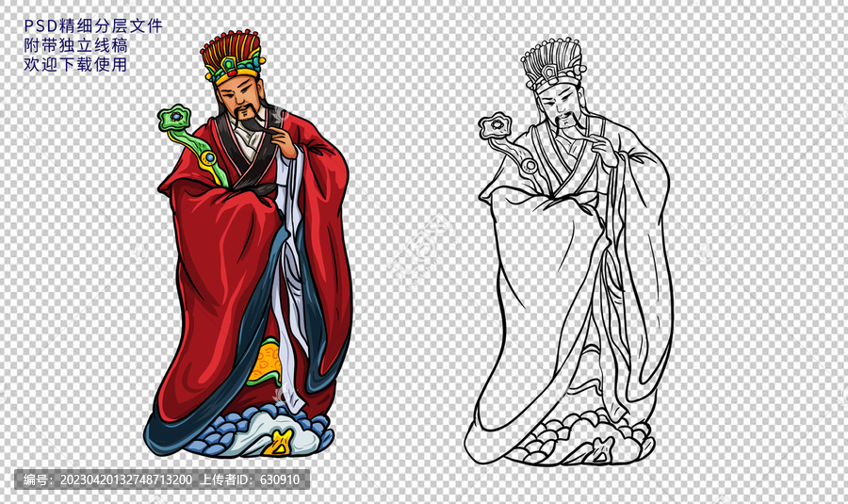
Task: Select the text '欢迎下载使用'
Action: tap(75, 64)
